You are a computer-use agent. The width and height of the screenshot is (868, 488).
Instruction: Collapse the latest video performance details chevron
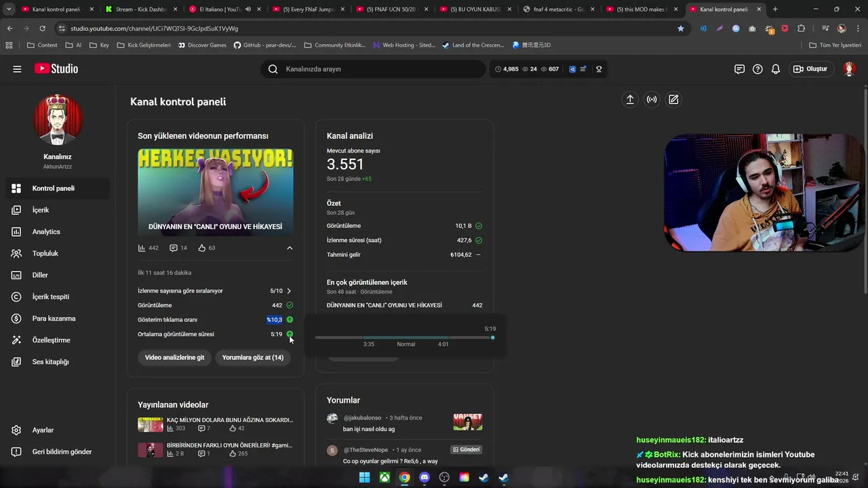[290, 248]
